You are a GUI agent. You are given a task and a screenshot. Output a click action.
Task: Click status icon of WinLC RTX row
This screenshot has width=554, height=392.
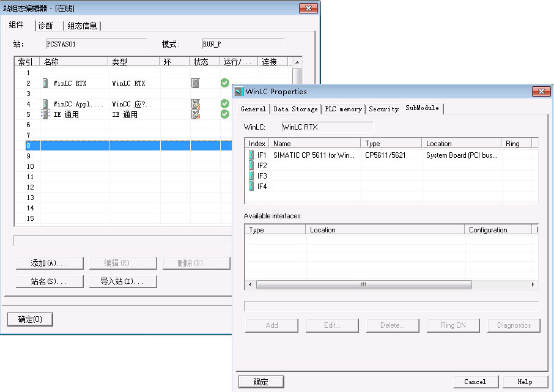point(195,83)
